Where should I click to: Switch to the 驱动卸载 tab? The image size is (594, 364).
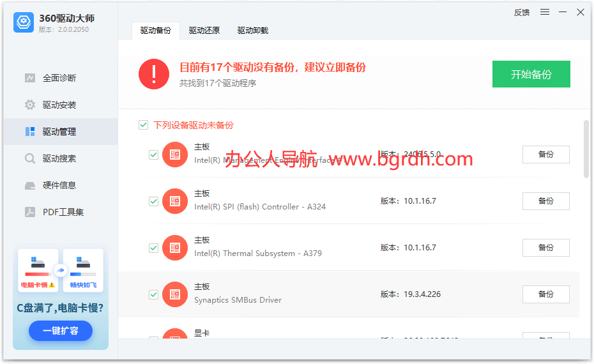[253, 31]
